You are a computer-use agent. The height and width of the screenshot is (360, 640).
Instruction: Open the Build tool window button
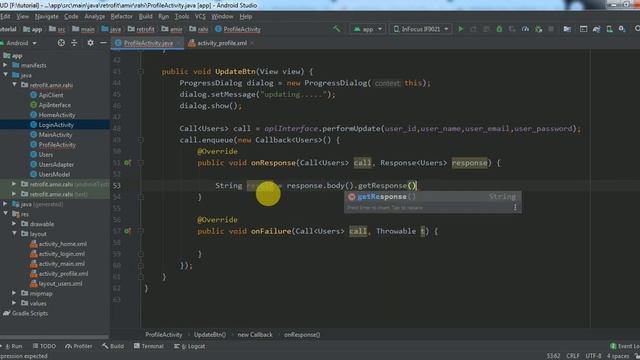pyautogui.click(x=113, y=346)
